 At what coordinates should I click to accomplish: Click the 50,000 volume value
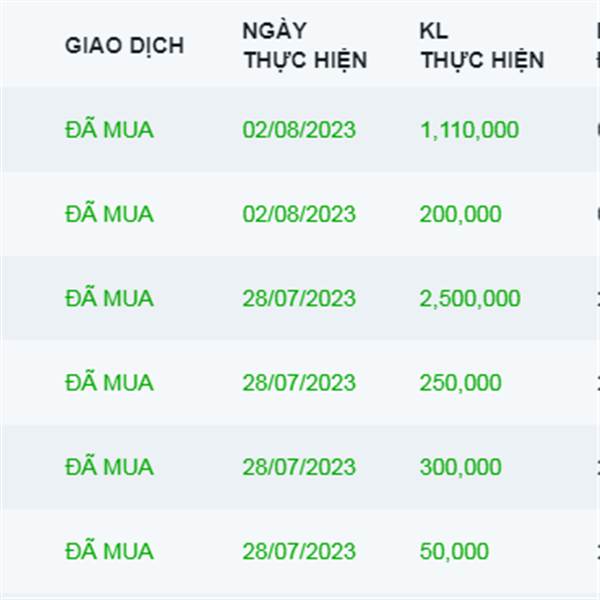(x=454, y=552)
